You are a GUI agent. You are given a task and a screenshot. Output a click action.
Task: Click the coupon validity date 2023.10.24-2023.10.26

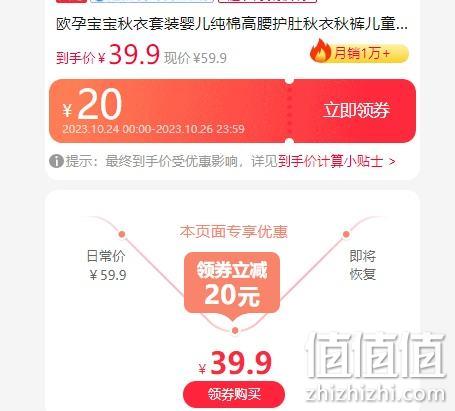click(154, 129)
